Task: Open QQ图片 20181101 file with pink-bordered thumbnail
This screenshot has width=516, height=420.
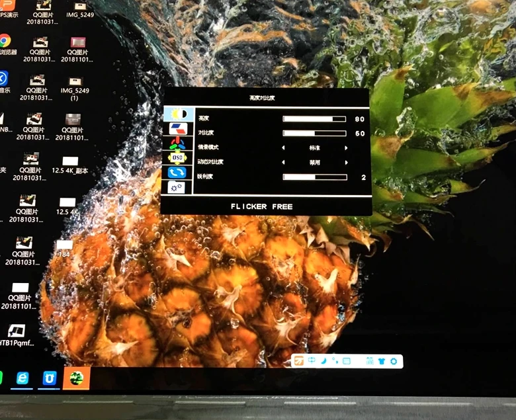Action: 77,50
